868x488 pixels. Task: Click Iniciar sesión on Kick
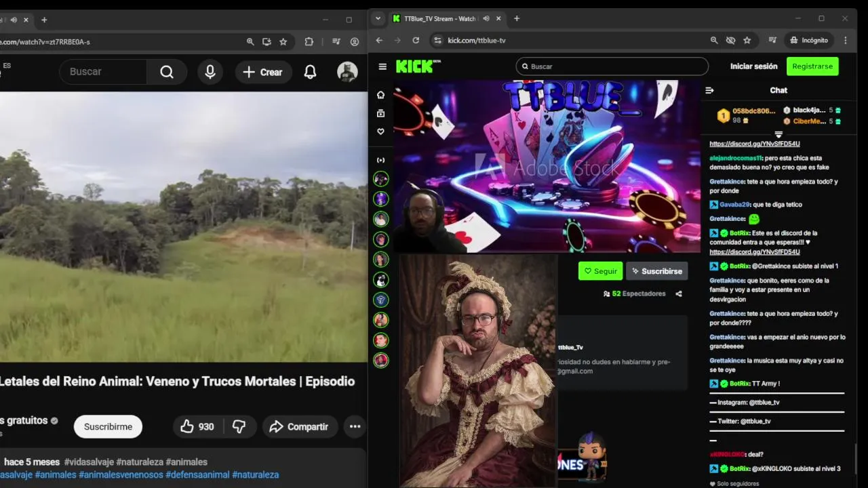tap(753, 66)
